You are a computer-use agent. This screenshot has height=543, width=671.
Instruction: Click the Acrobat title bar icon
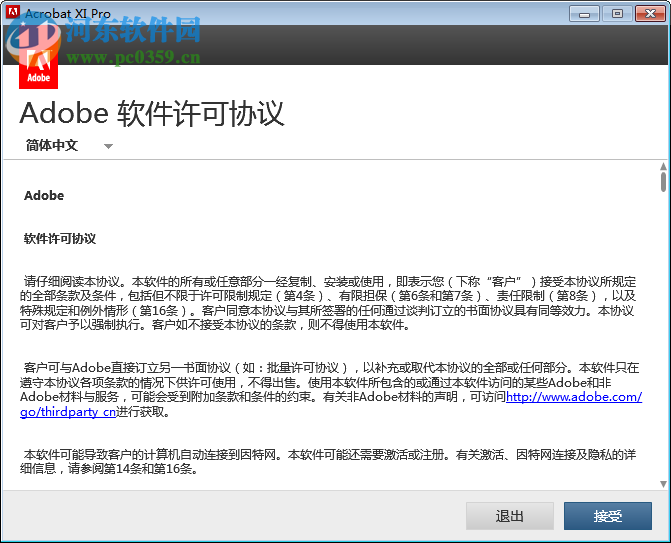click(x=12, y=12)
